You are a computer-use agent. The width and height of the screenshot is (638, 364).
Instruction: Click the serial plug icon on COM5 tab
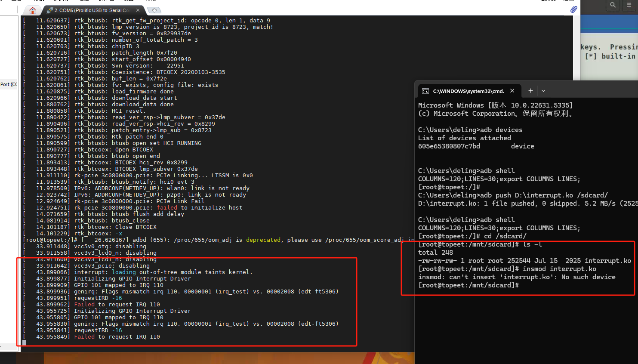click(50, 10)
